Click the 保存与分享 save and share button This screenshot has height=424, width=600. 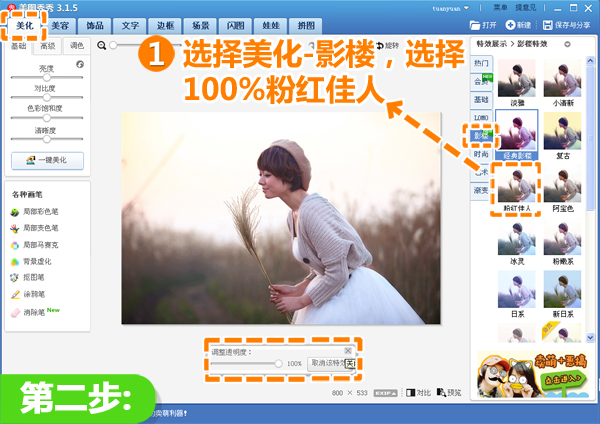point(565,23)
